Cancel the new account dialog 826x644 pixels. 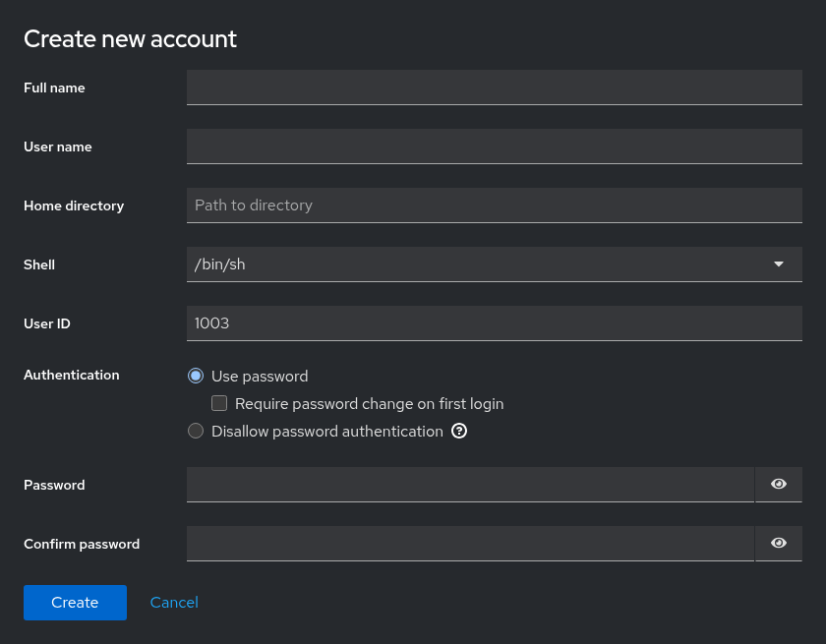pos(174,603)
